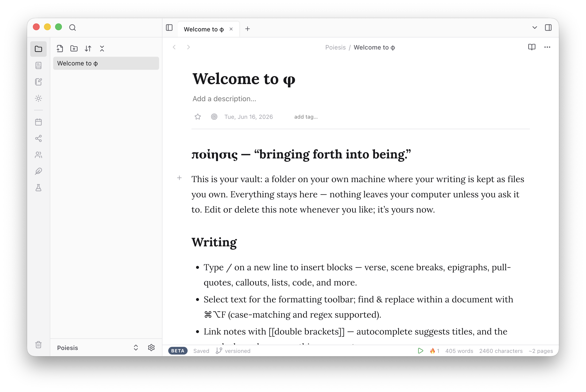
Task: Create a new note icon
Action: coord(59,48)
